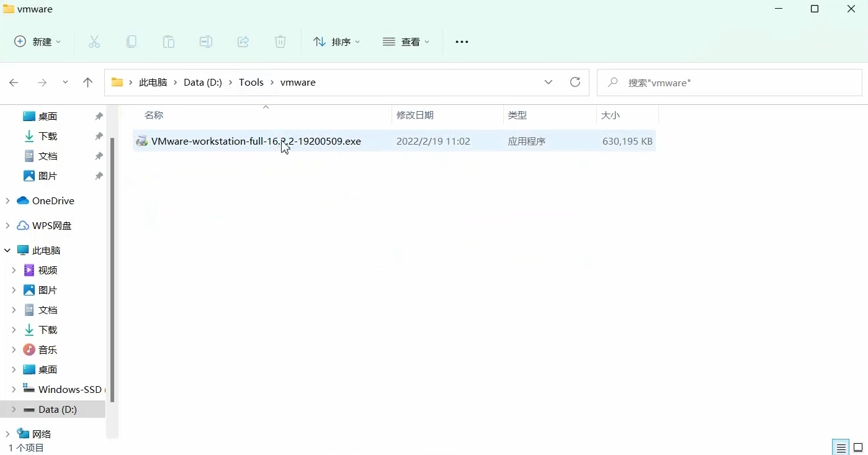
Task: Click the 音乐 music note icon
Action: pos(29,350)
